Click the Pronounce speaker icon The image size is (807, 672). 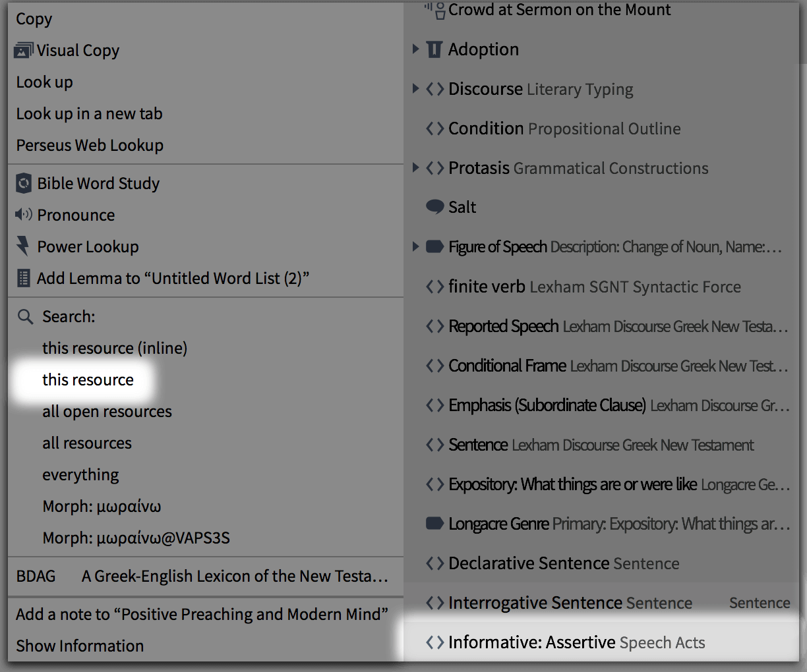tap(24, 215)
